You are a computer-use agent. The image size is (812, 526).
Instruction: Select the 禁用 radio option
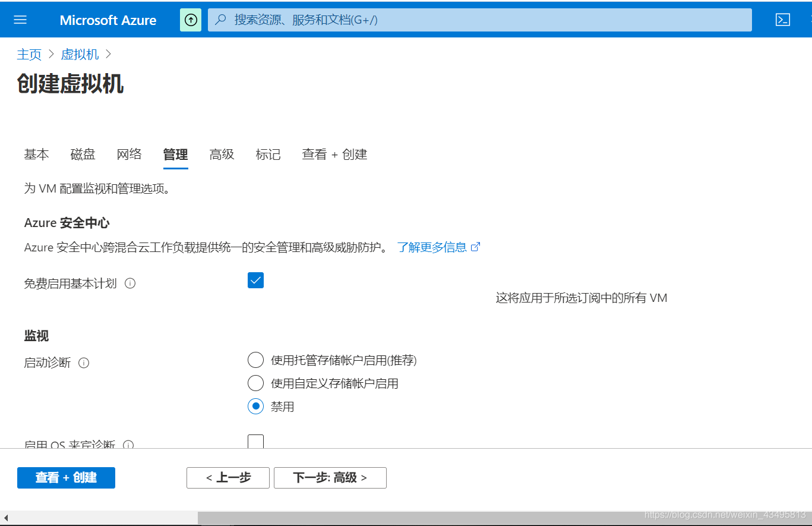[x=255, y=407]
